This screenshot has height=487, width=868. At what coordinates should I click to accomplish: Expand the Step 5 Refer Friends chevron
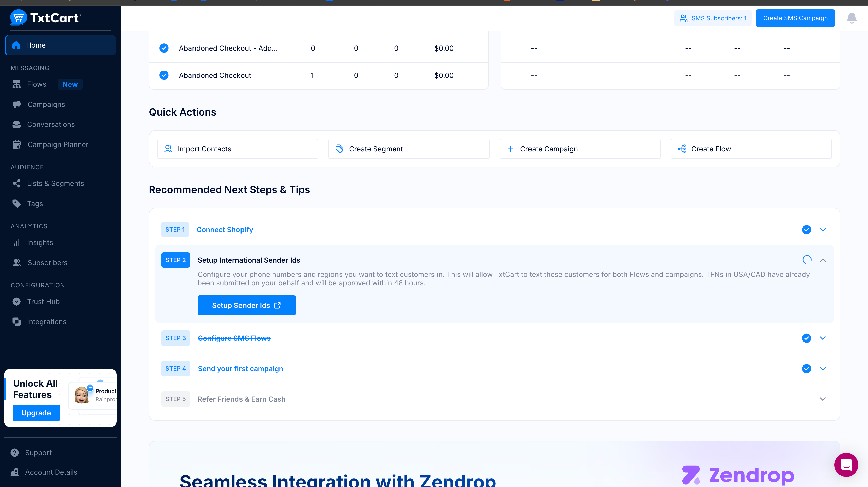click(823, 399)
